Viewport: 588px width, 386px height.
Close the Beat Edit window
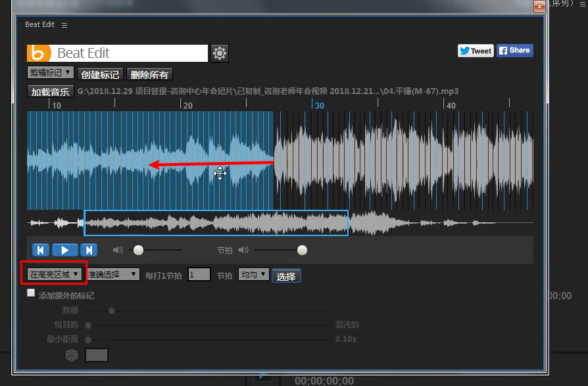tap(539, 6)
